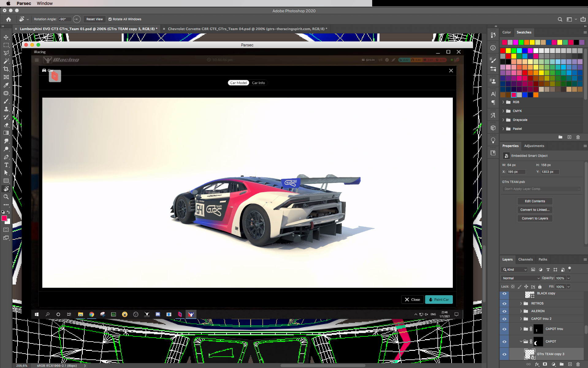This screenshot has height=368, width=588.
Task: Expand the CMYK swatches folder
Action: pyautogui.click(x=503, y=111)
